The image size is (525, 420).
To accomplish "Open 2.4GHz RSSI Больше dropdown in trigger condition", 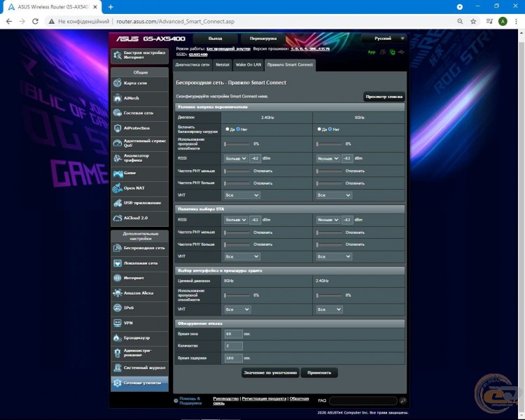I will (236, 158).
